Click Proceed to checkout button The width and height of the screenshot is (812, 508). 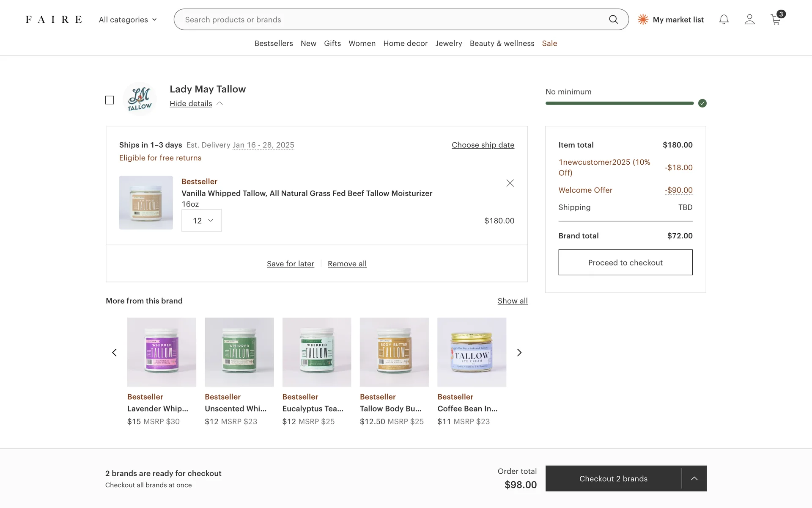pyautogui.click(x=625, y=262)
